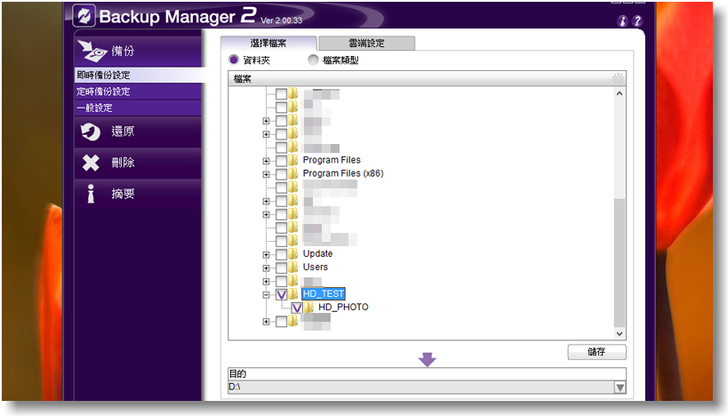Image resolution: width=728 pixels, height=416 pixels.
Task: Expand the Update folder node
Action: tap(266, 255)
